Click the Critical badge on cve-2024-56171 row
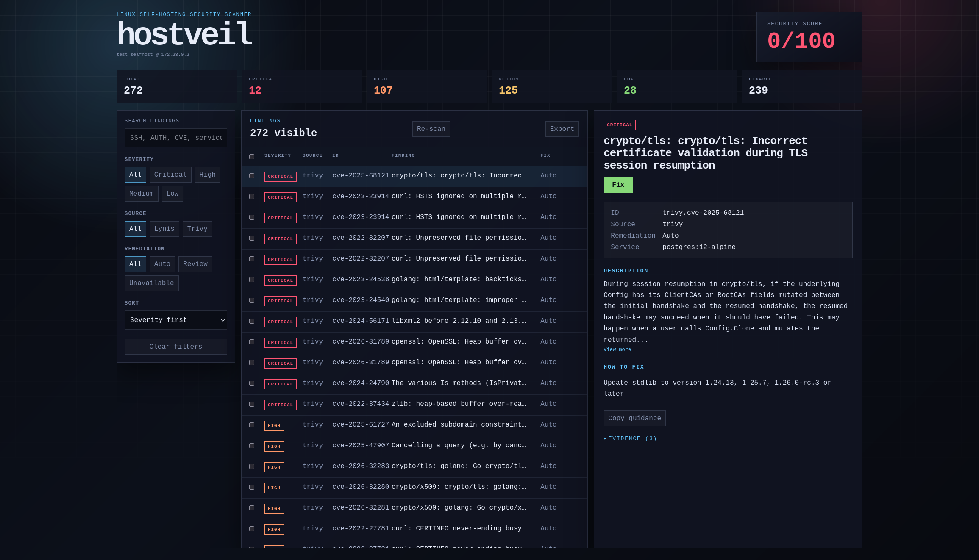 (x=280, y=322)
